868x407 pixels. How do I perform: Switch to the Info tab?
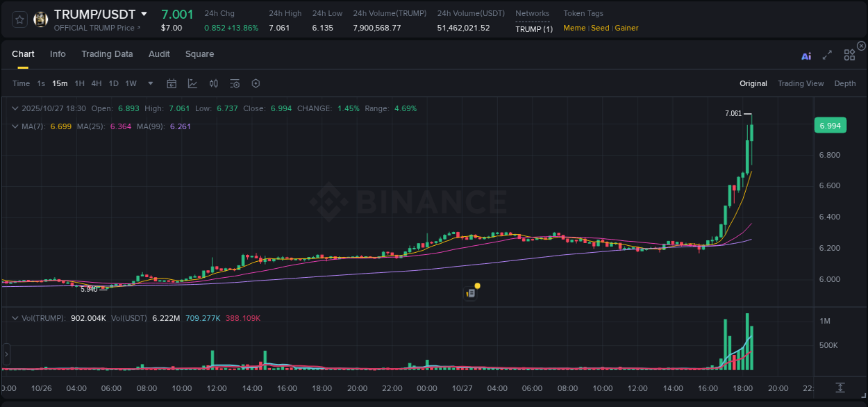pyautogui.click(x=58, y=53)
